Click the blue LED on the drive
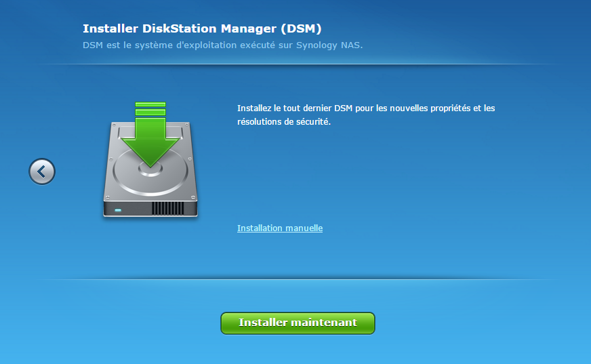The width and height of the screenshot is (591, 364). point(119,210)
